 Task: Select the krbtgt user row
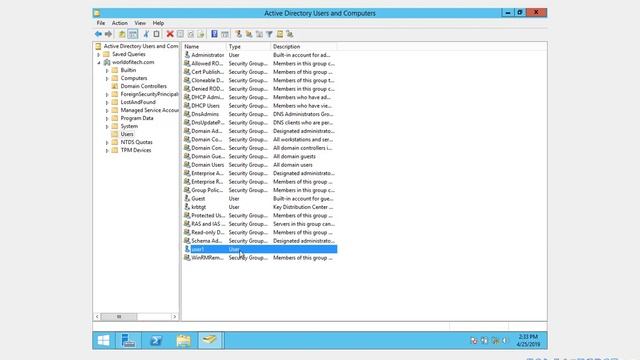pos(260,207)
